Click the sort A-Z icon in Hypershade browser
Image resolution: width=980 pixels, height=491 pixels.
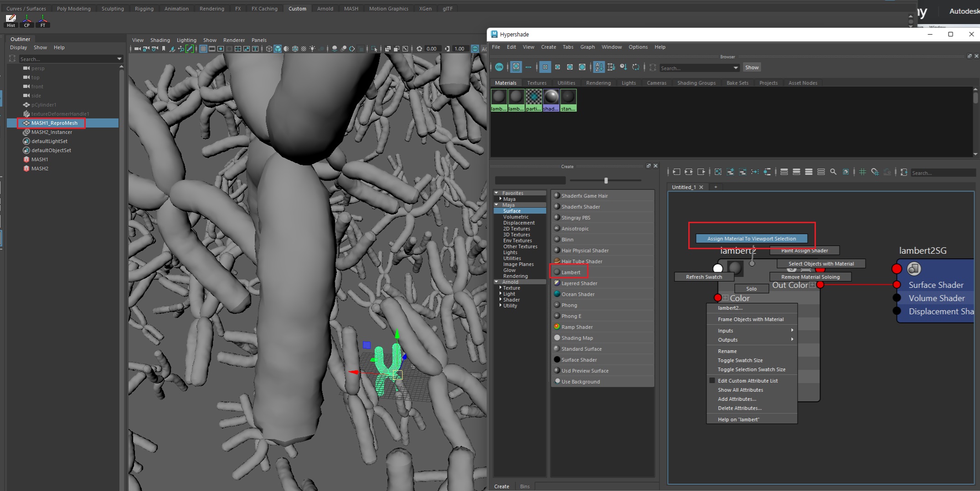(599, 67)
